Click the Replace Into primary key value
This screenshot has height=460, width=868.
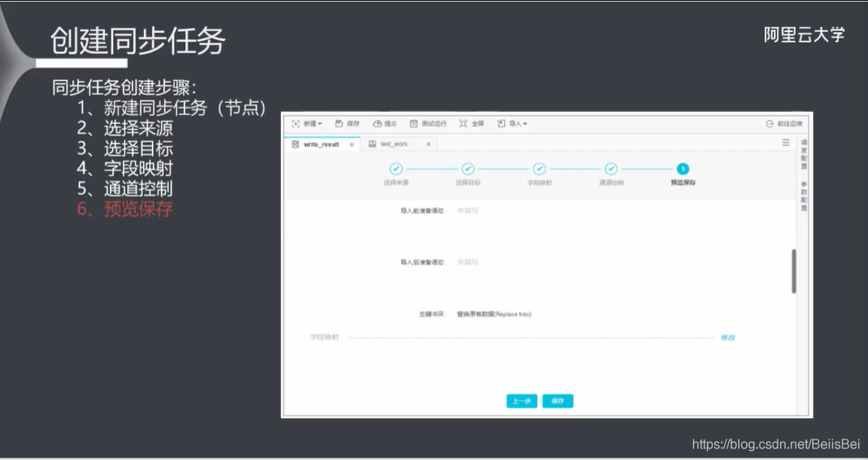(x=494, y=314)
